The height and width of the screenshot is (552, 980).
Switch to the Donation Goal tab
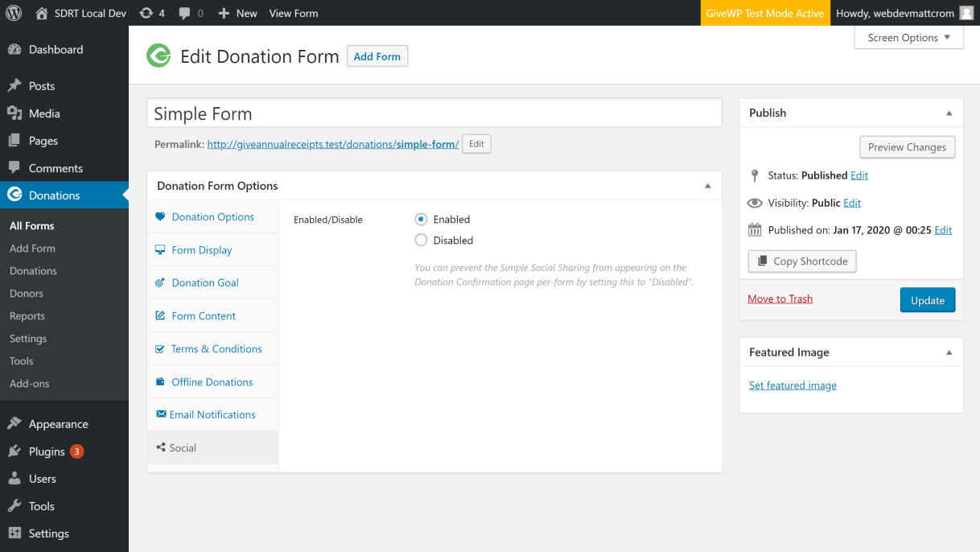[x=212, y=282]
